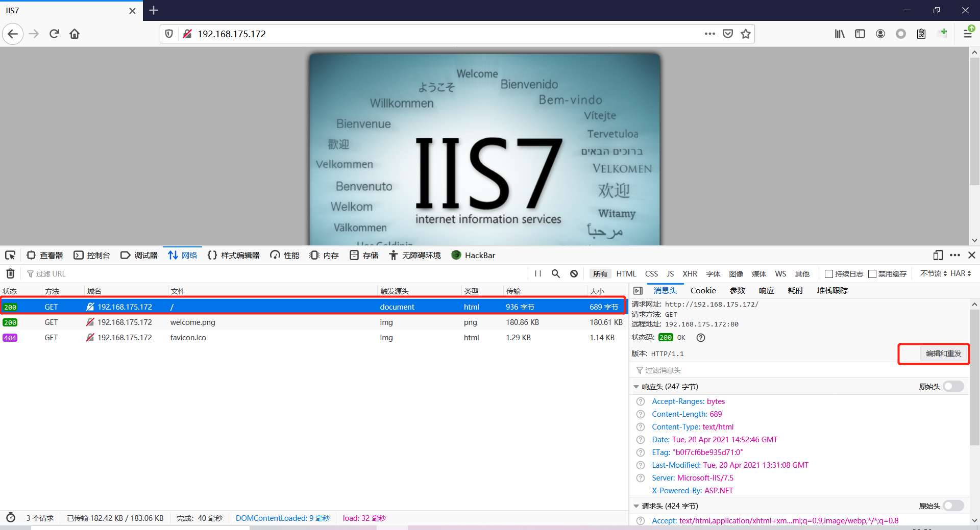Reload the current page

click(54, 34)
